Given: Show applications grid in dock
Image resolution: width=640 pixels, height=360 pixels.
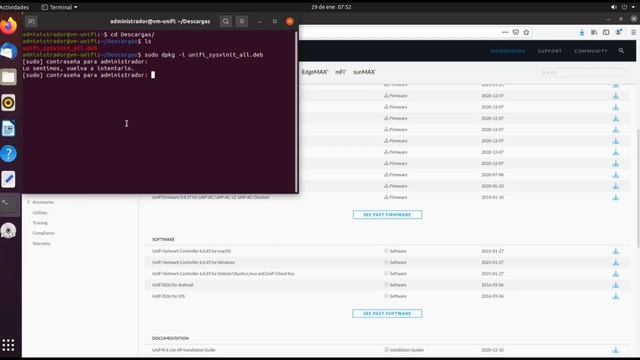Looking at the screenshot, I should pyautogui.click(x=8, y=345).
